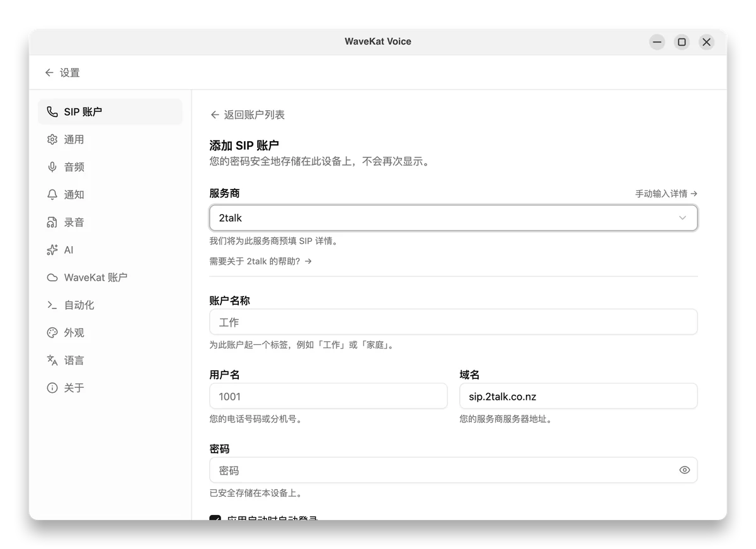Click the info circle icon beside 关于
Image resolution: width=756 pixels, height=549 pixels.
(x=52, y=388)
